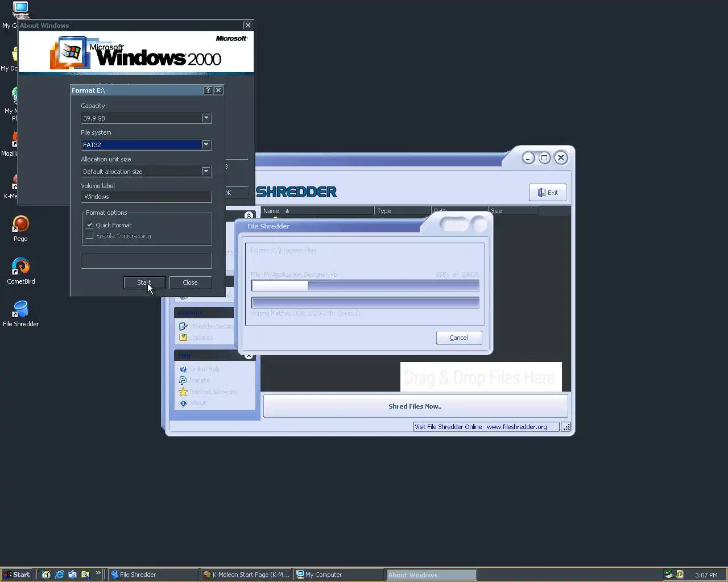728x582 pixels.
Task: Switch to My Computer taskbar button
Action: 340,575
